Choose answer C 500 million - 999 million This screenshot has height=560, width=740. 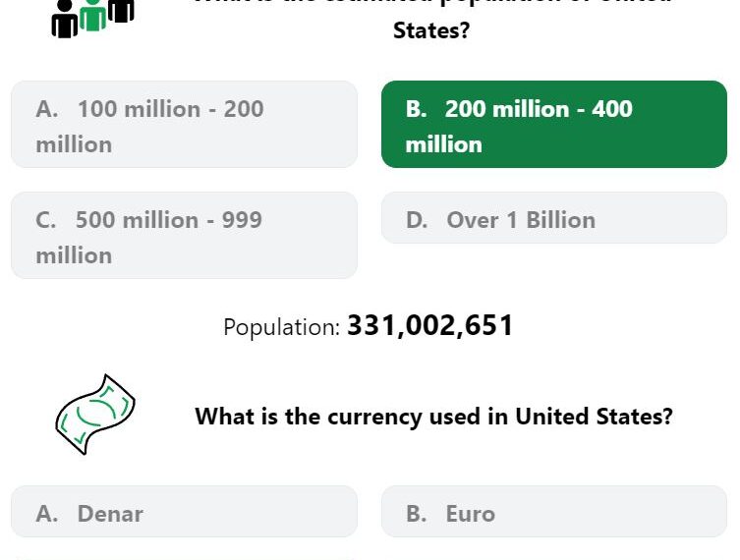point(184,235)
